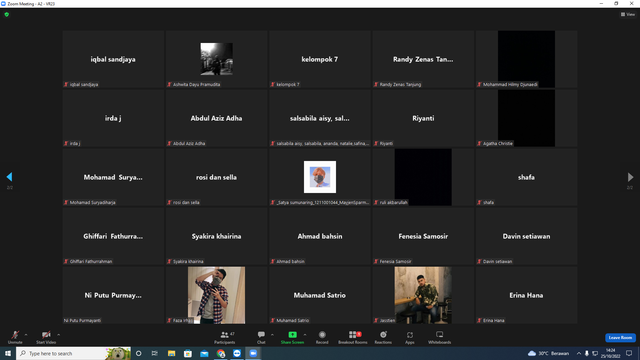This screenshot has height=360, width=640.
Task: Select iqbal sandjaya participant tile
Action: pos(113,59)
